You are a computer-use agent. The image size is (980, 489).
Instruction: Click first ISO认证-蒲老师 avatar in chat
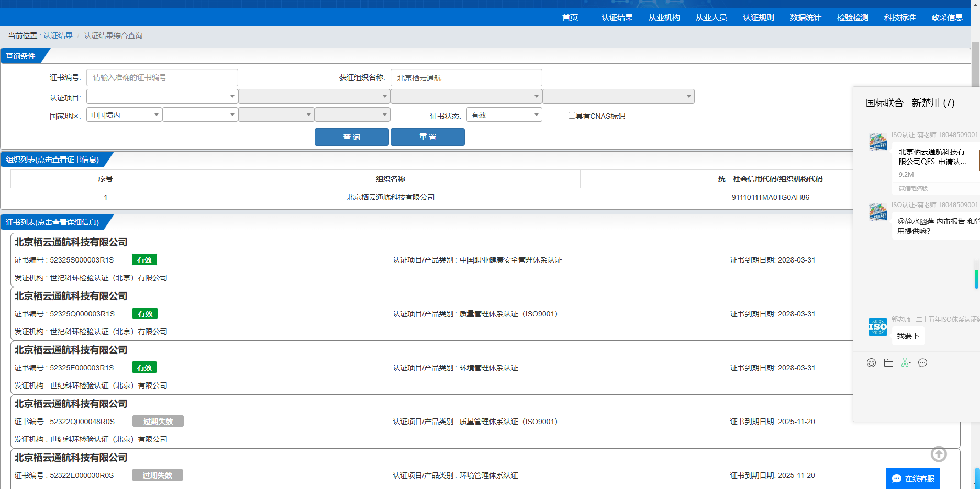click(877, 142)
